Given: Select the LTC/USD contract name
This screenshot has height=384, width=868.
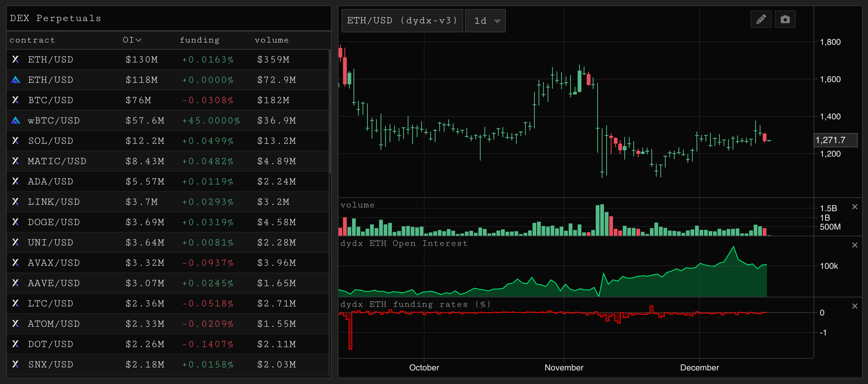Looking at the screenshot, I should point(50,303).
